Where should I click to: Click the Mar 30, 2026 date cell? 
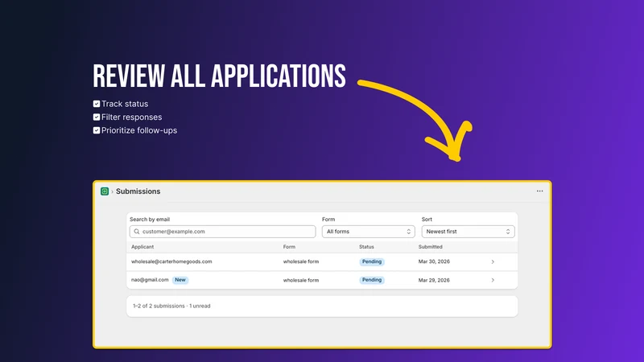click(x=434, y=261)
